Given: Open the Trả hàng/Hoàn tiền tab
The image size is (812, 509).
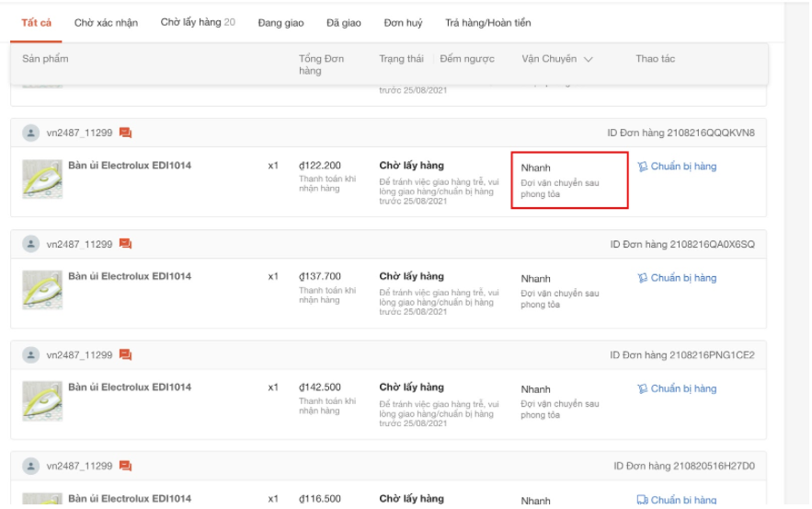Looking at the screenshot, I should [487, 22].
